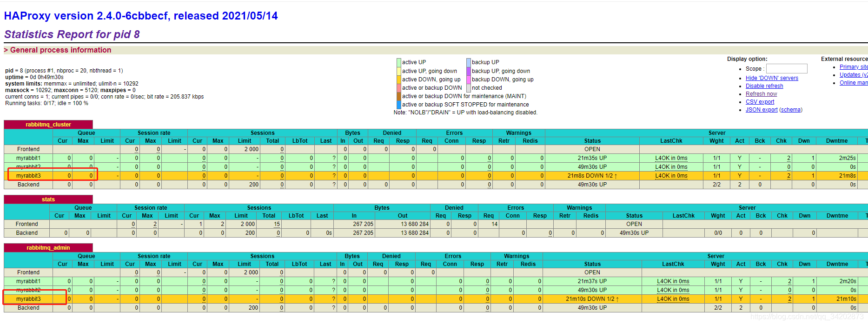This screenshot has width=868, height=325.
Task: Click L4OK in 0ms for cluster myrabbit1
Action: pyautogui.click(x=671, y=158)
